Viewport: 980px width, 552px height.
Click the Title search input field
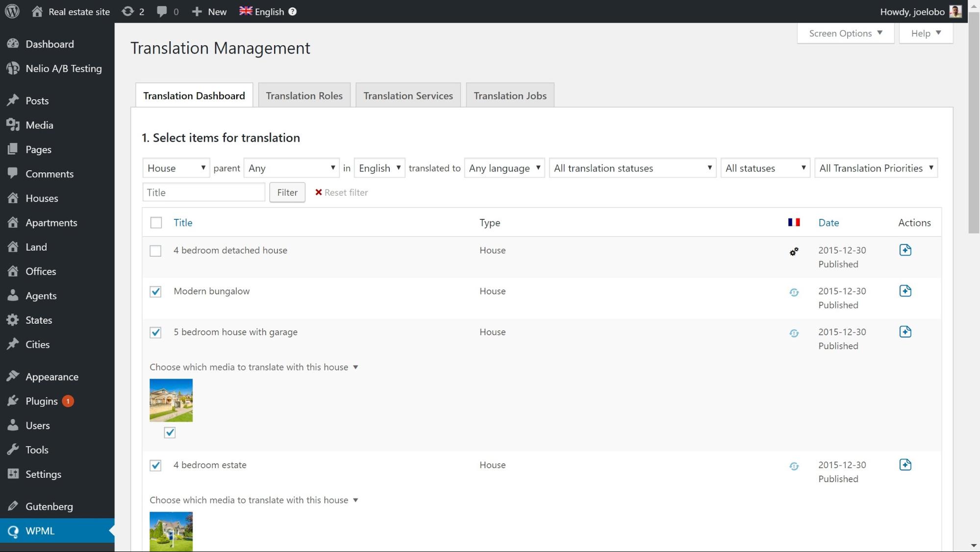coord(203,192)
